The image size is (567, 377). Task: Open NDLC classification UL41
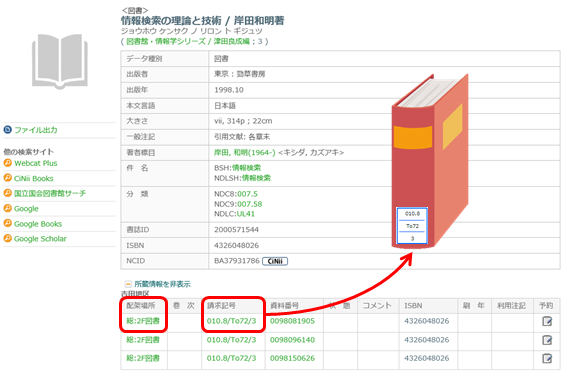point(246,214)
